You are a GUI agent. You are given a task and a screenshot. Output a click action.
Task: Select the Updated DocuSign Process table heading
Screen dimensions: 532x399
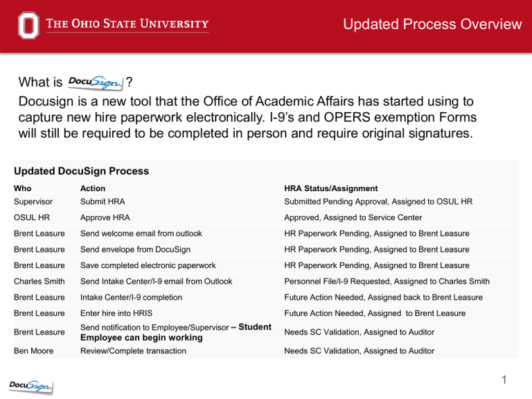82,171
